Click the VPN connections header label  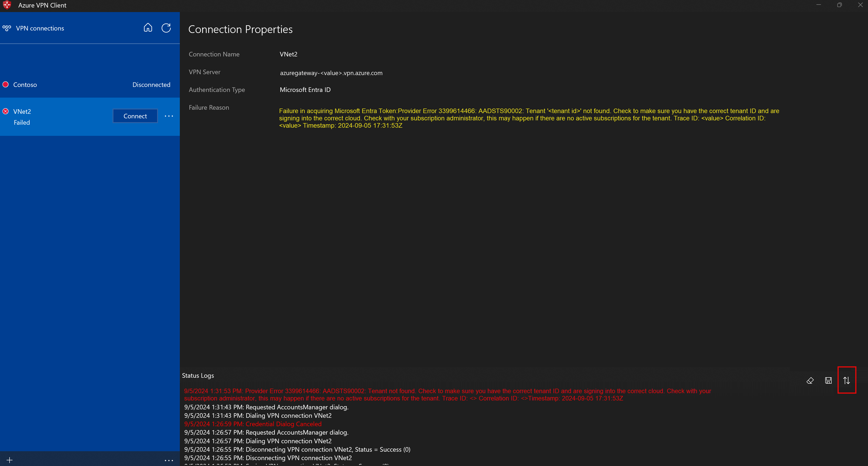(x=40, y=28)
